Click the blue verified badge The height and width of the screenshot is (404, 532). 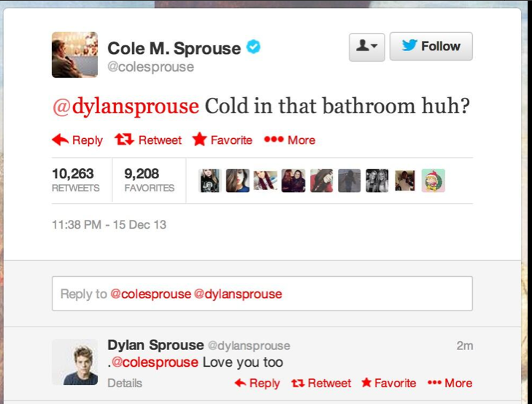click(x=253, y=47)
